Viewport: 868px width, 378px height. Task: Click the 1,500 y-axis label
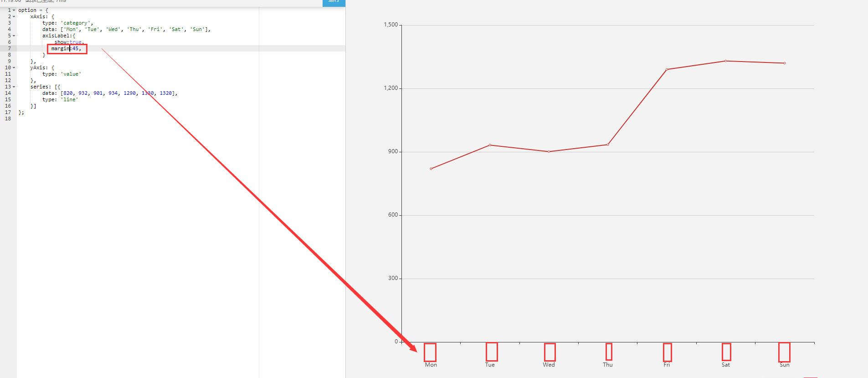(x=390, y=25)
